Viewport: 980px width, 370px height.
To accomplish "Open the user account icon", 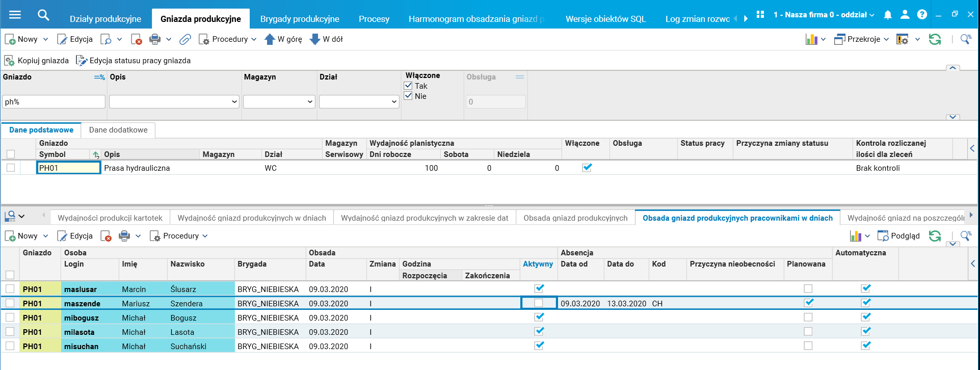I will 905,15.
